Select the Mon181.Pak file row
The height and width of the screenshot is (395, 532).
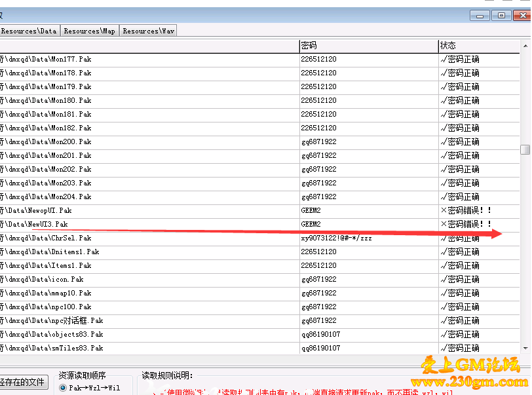[259, 115]
